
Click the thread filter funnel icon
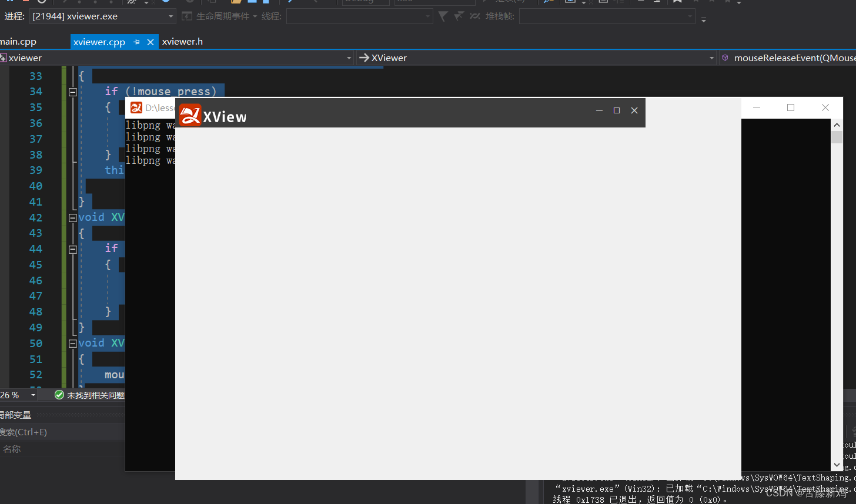(443, 16)
